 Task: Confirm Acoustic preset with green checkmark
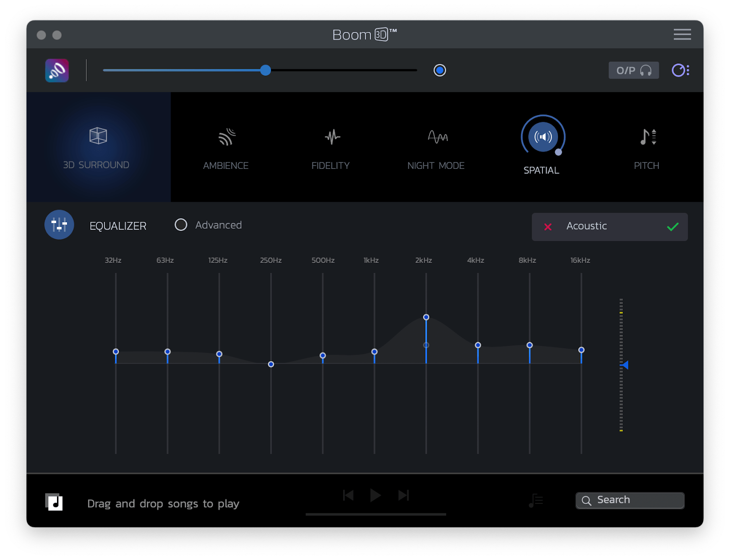[673, 226]
